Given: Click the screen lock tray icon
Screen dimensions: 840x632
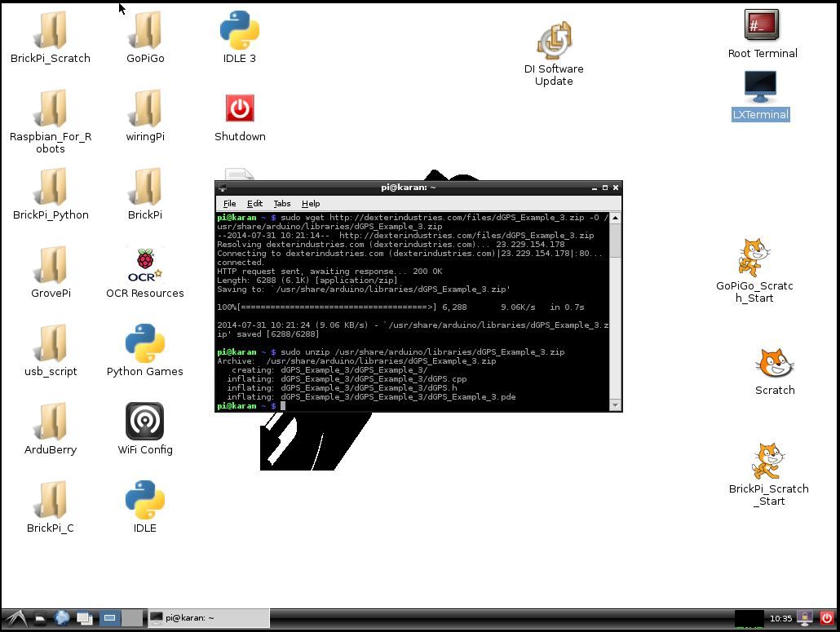Looking at the screenshot, I should click(805, 618).
